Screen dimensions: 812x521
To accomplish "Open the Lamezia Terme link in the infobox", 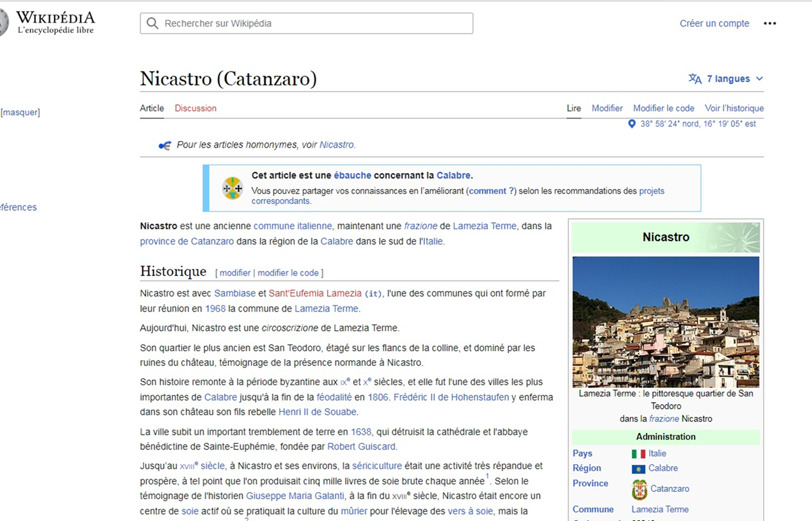I will pyautogui.click(x=660, y=510).
